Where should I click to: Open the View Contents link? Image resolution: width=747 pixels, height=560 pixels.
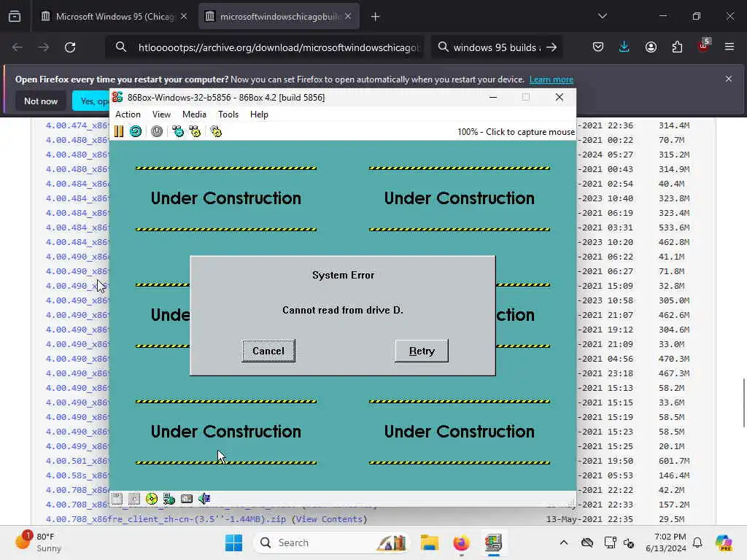pyautogui.click(x=329, y=519)
